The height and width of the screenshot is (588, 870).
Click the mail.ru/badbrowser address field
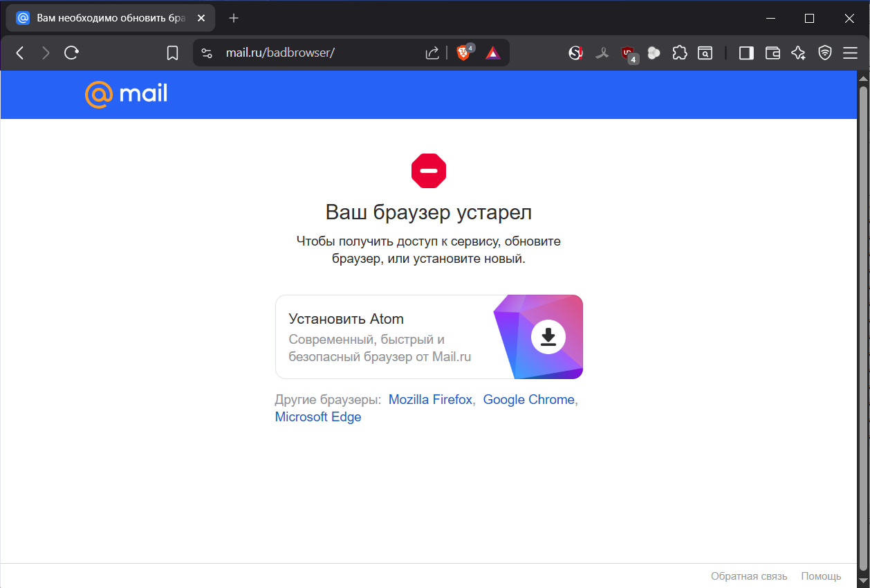pos(311,53)
